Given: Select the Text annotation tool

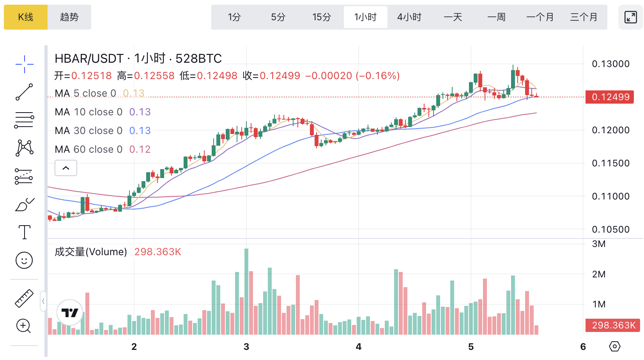Looking at the screenshot, I should coord(24,232).
